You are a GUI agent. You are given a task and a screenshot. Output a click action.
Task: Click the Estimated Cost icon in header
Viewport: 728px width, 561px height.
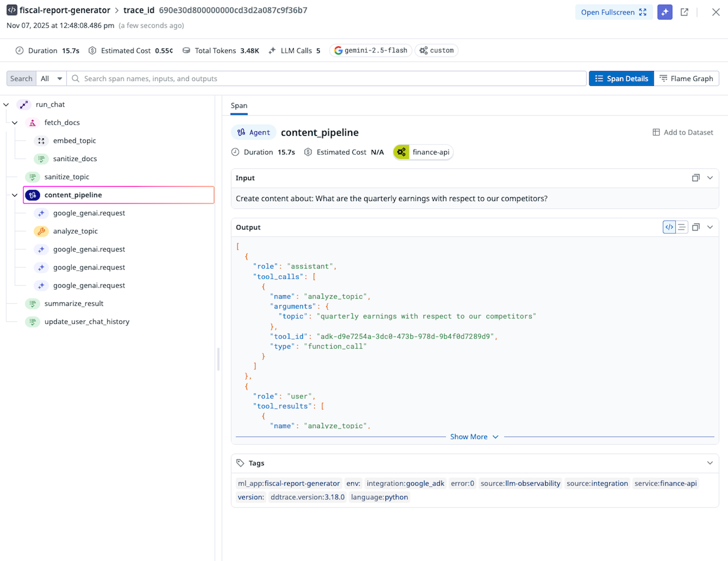point(92,50)
